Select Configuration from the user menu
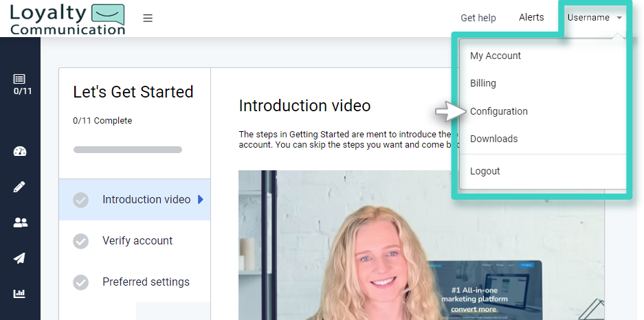 tap(498, 111)
